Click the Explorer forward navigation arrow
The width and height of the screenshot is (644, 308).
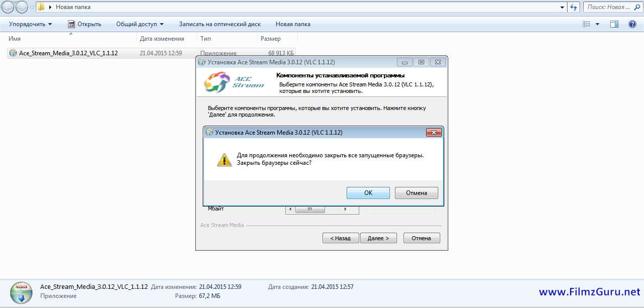22,7
